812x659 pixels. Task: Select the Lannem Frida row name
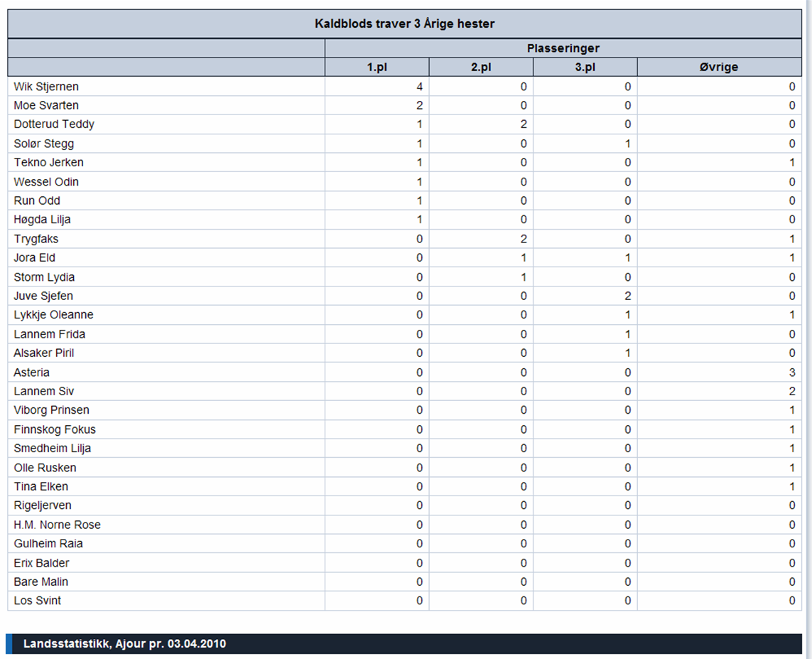[x=49, y=334]
